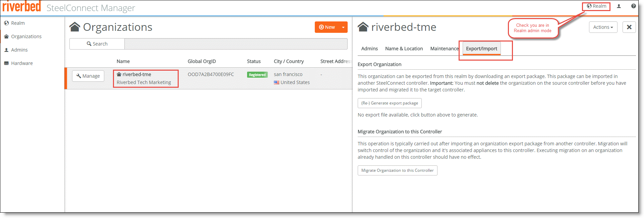Open the Actions dropdown
Image resolution: width=644 pixels, height=218 pixels.
[x=603, y=27]
